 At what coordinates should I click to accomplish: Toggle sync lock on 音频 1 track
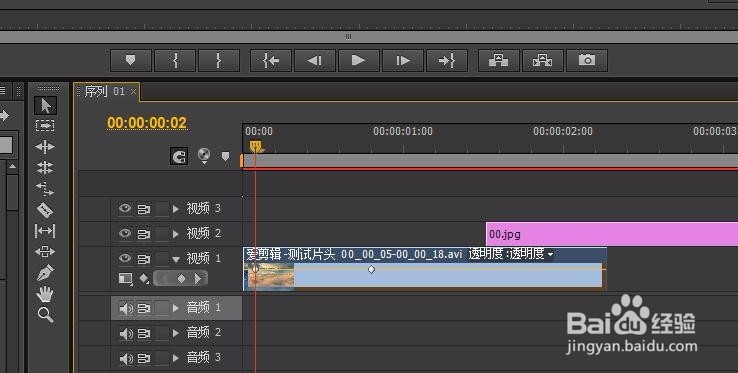coord(144,308)
